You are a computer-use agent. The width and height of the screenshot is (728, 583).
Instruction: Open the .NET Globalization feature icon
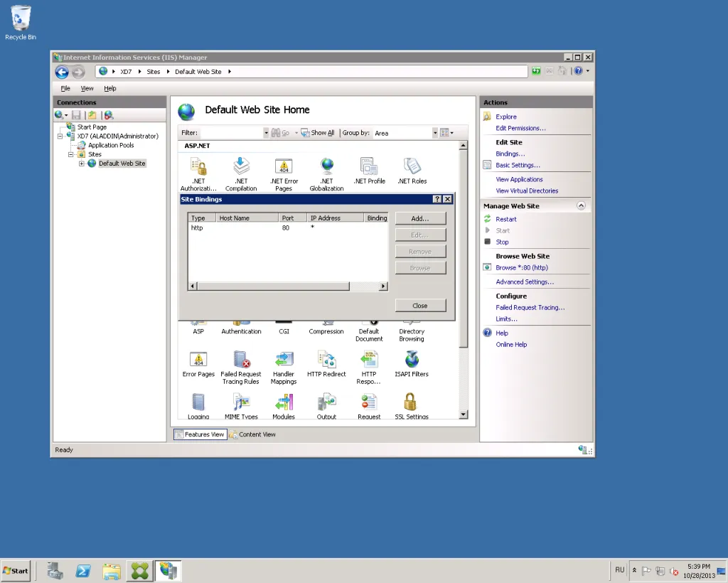click(x=326, y=174)
